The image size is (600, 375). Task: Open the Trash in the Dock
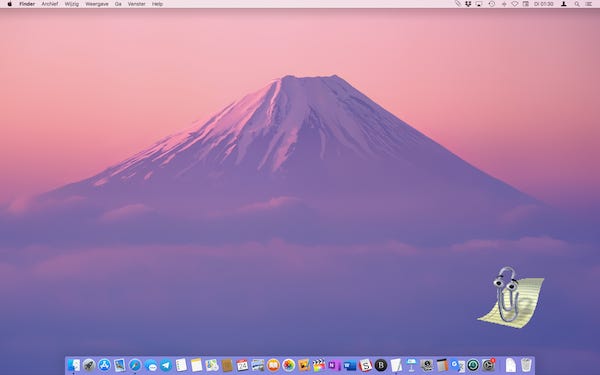[526, 365]
